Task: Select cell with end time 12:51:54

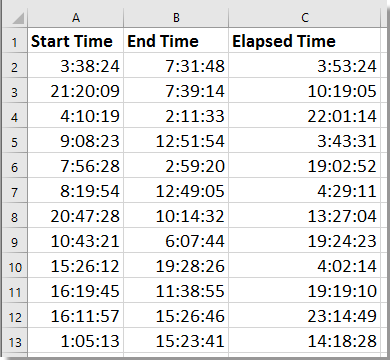Action: pyautogui.click(x=176, y=141)
